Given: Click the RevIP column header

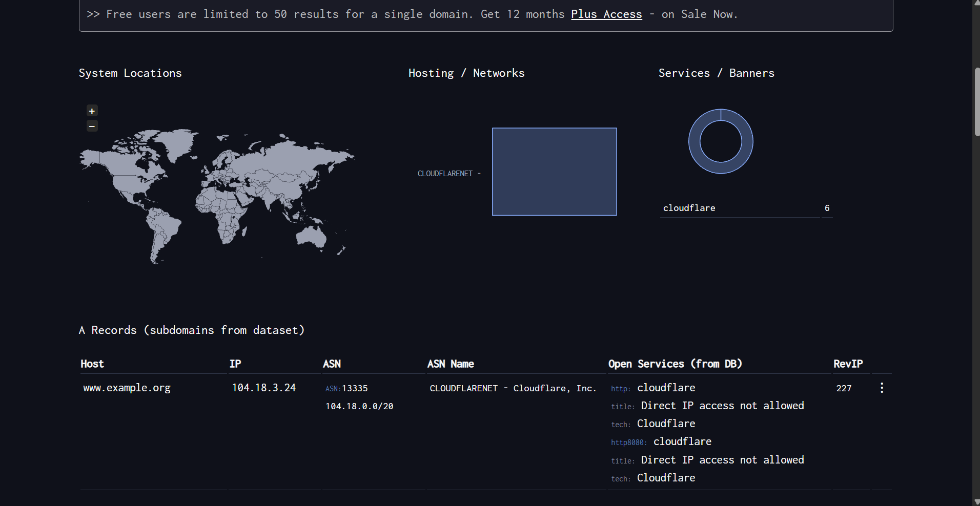Looking at the screenshot, I should [848, 364].
